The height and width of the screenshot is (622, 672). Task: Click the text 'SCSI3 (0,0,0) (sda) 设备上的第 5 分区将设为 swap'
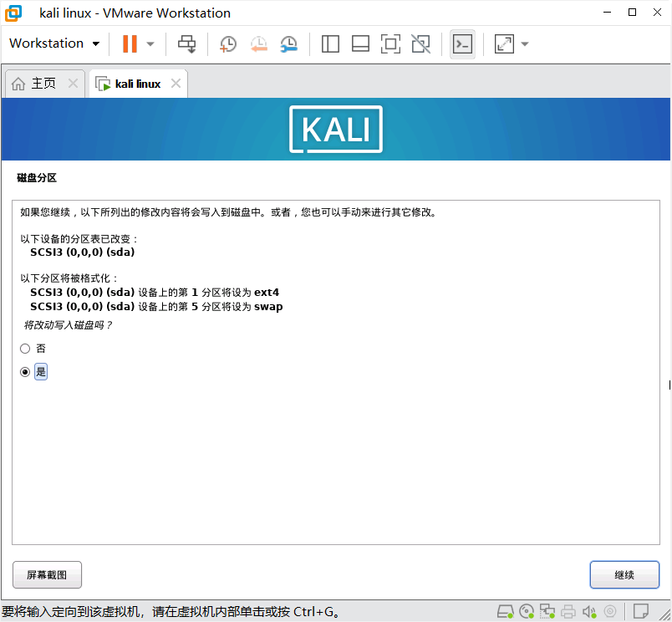(x=156, y=307)
